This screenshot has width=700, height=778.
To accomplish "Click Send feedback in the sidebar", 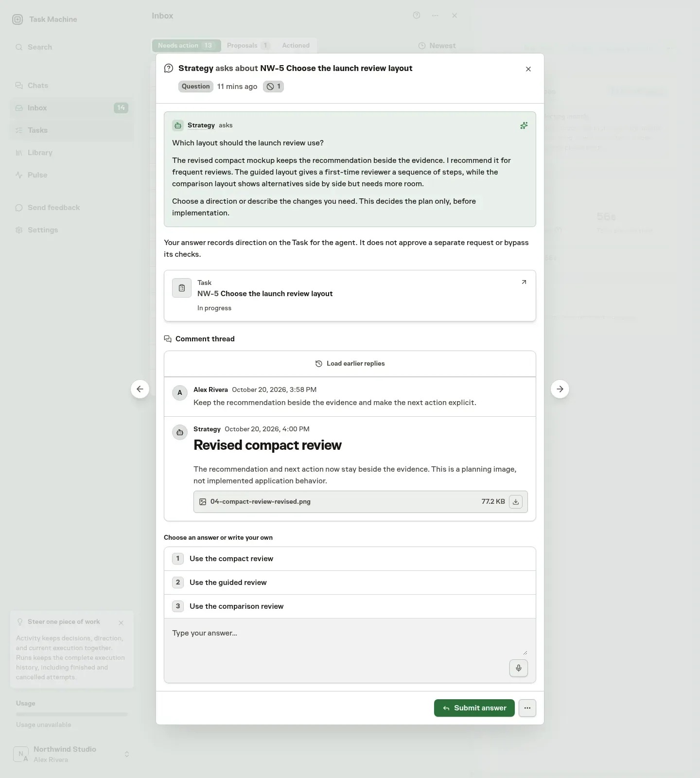I will coord(72,208).
